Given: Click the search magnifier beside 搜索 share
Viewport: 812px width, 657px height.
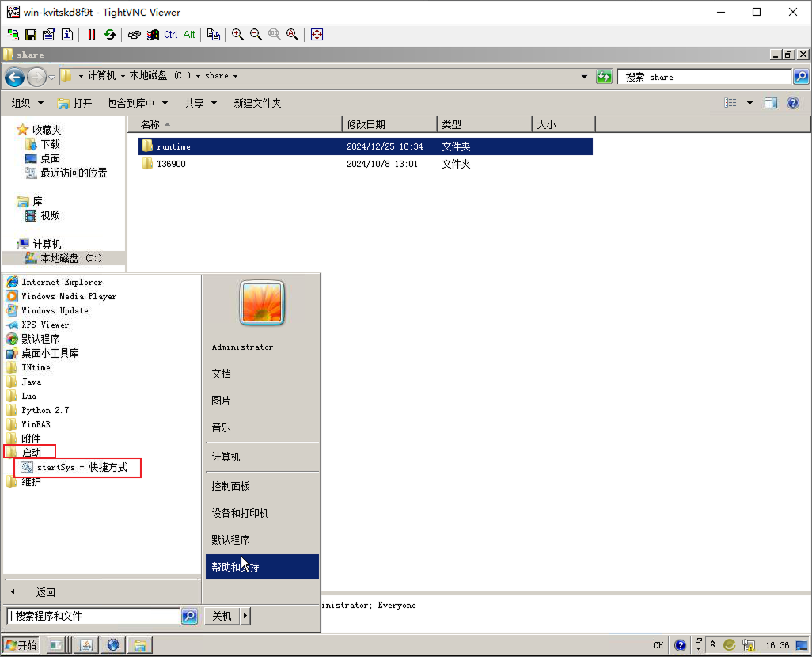Looking at the screenshot, I should (x=801, y=77).
